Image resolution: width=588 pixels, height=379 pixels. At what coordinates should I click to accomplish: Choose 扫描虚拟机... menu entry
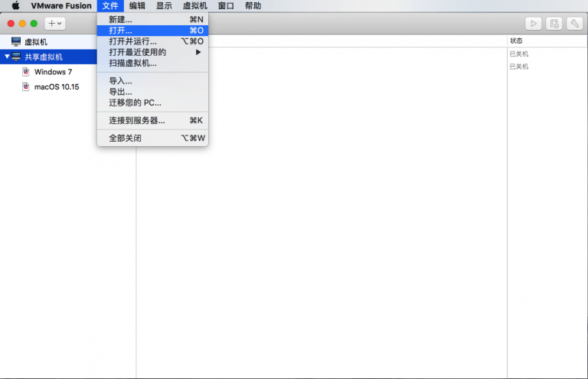pos(152,63)
